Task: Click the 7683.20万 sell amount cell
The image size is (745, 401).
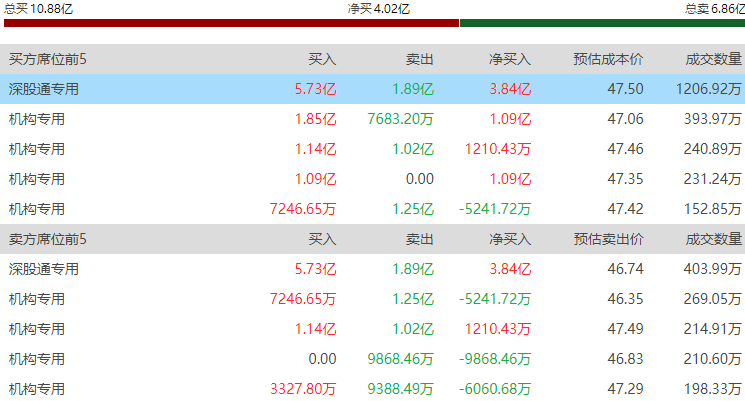Action: coord(401,119)
